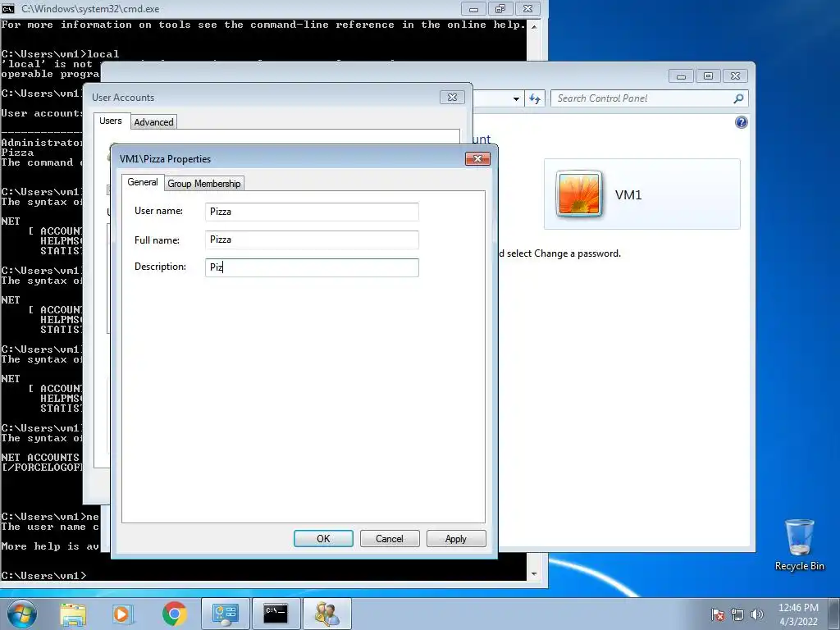Click the VM1 account picture
The image size is (840, 630).
pyautogui.click(x=578, y=194)
